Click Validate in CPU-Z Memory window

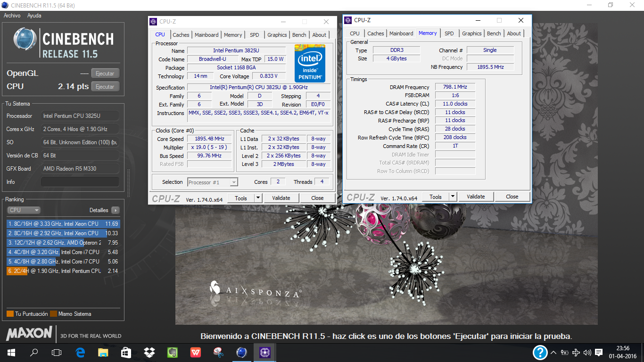tap(476, 197)
